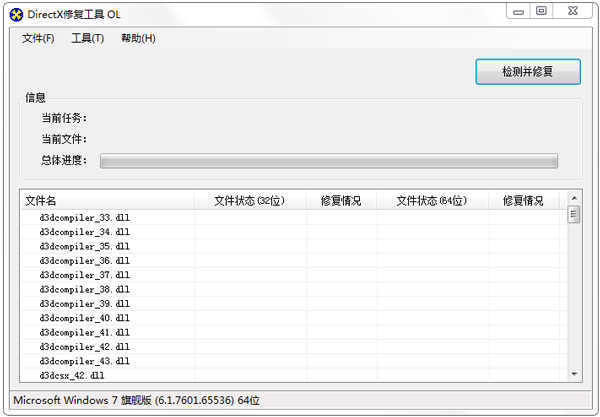Image resolution: width=600 pixels, height=417 pixels.
Task: Select d3dcsx_42.dll in the list
Action: (72, 375)
